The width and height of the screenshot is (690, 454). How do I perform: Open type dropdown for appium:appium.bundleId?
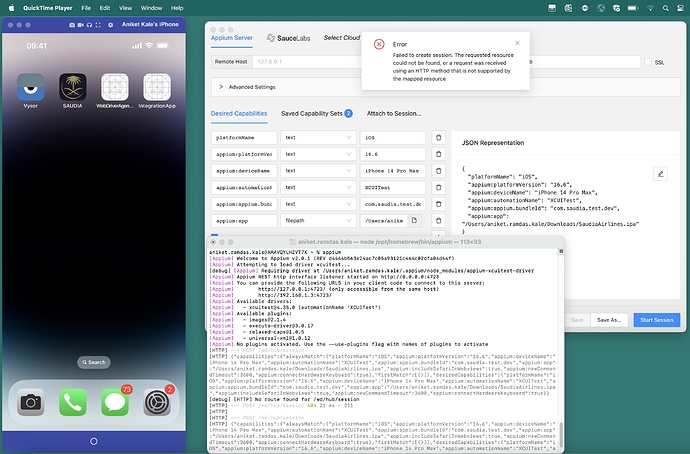click(318, 204)
